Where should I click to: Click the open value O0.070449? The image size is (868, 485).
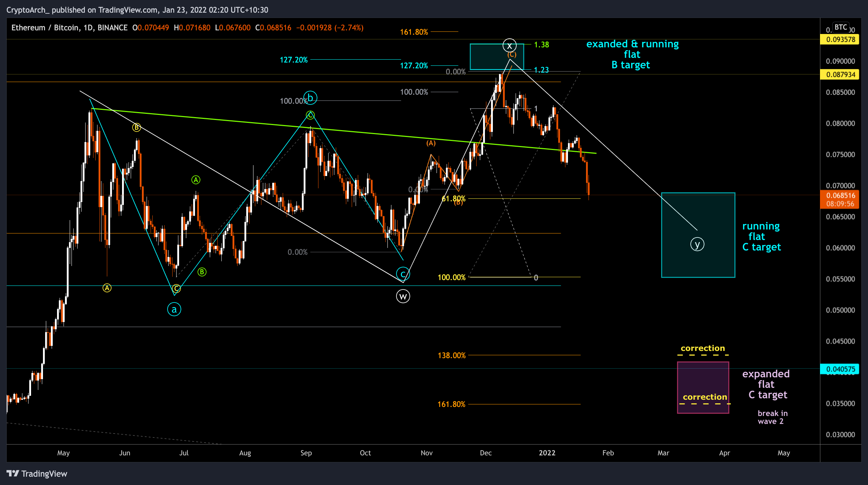pos(151,28)
